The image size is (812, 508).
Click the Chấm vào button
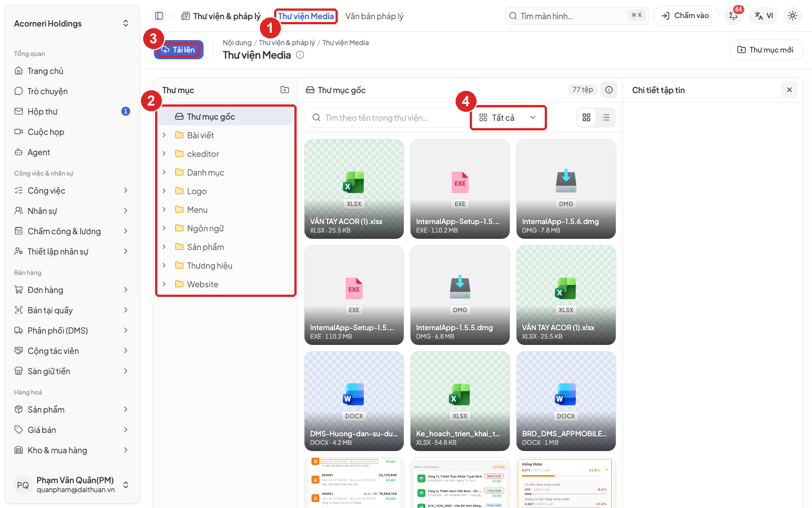tap(686, 16)
